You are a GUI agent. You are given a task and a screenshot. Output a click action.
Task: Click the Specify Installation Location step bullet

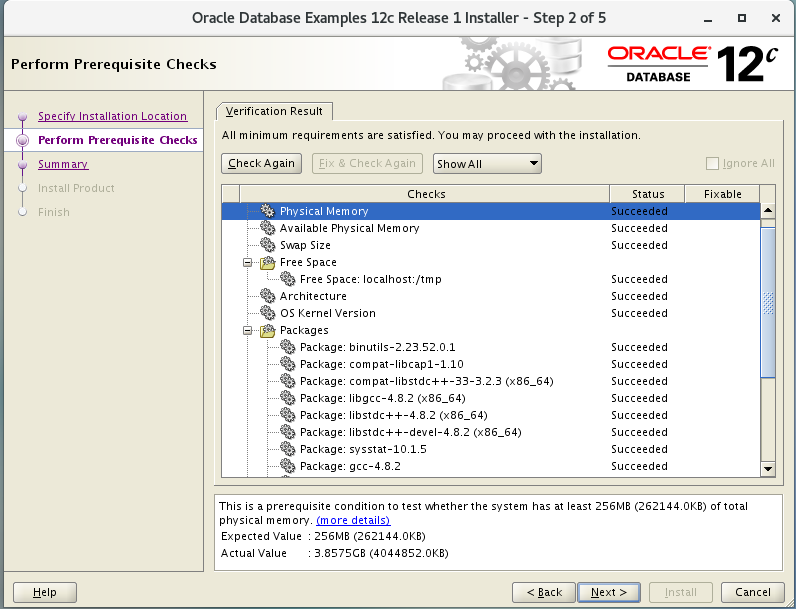(x=22, y=116)
